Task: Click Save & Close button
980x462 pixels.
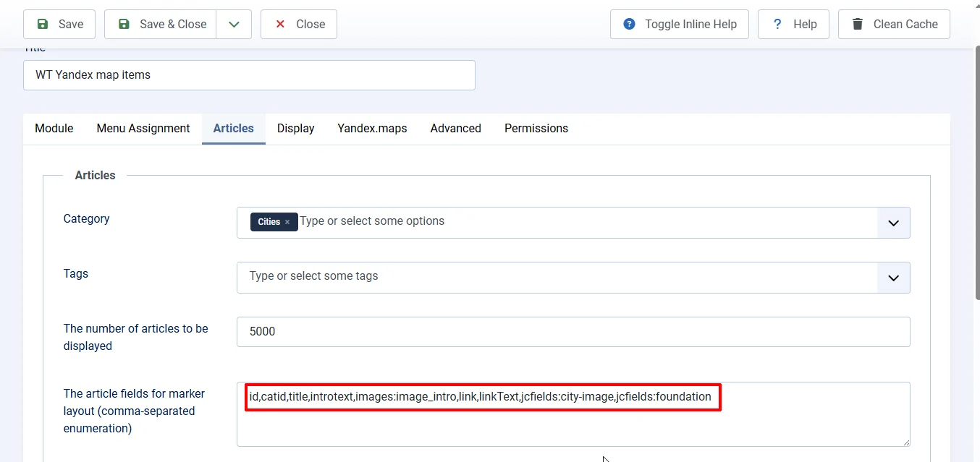Action: click(x=161, y=24)
